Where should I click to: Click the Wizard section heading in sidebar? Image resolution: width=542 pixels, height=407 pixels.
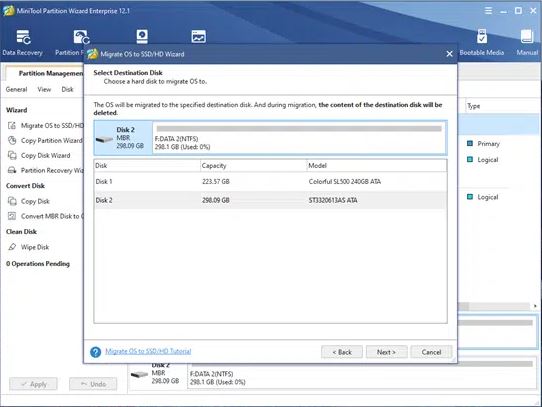pos(16,110)
